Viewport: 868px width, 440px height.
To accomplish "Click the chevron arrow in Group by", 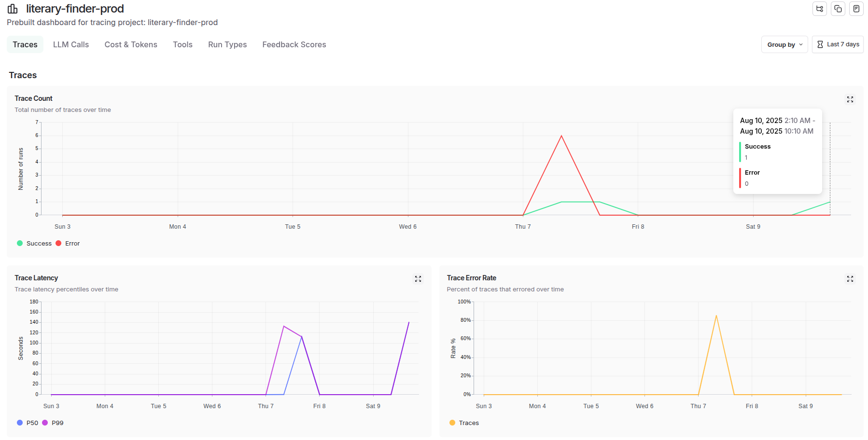I will 801,44.
